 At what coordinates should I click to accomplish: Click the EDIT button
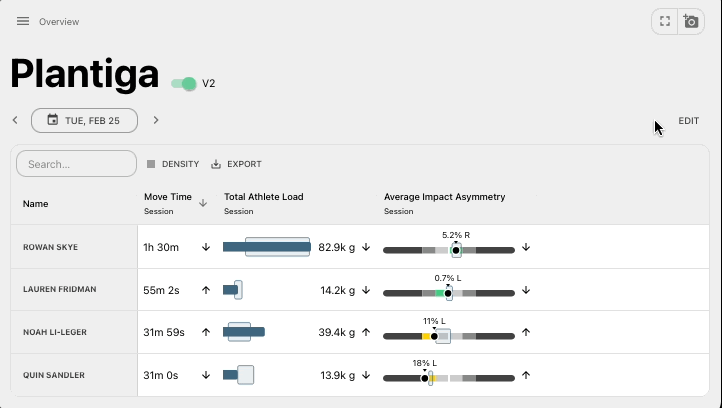[x=688, y=121]
